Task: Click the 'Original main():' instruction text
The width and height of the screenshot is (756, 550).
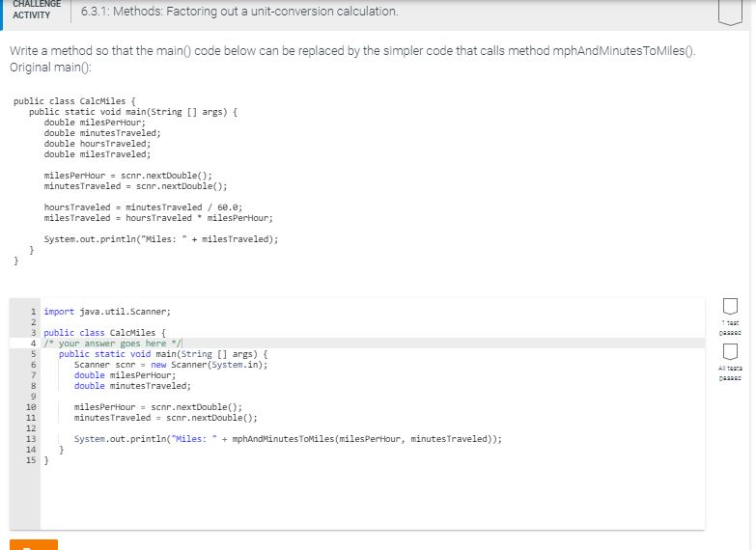Action: (50, 67)
